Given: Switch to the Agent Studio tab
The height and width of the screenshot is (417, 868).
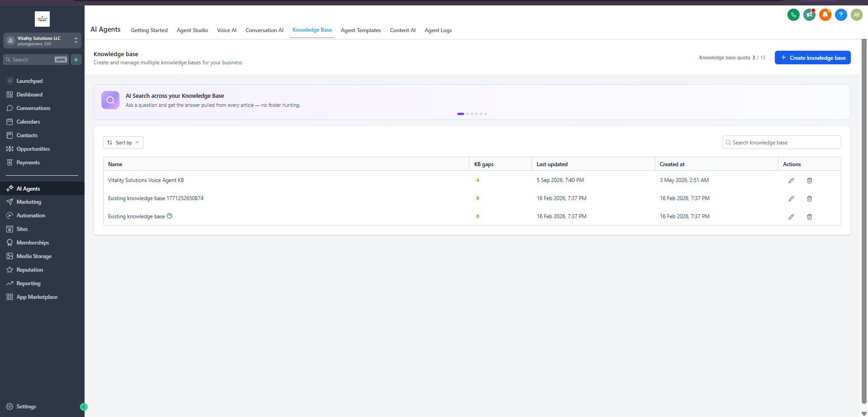Looking at the screenshot, I should pyautogui.click(x=192, y=30).
